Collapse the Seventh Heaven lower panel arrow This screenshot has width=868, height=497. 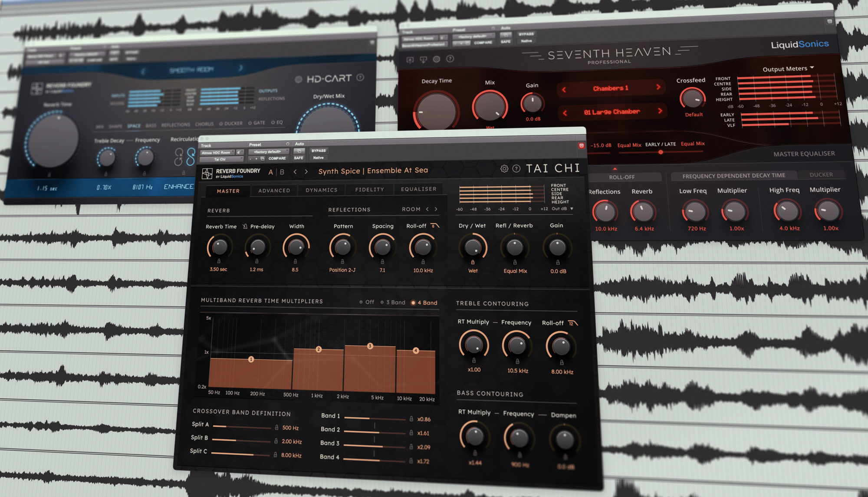[615, 169]
